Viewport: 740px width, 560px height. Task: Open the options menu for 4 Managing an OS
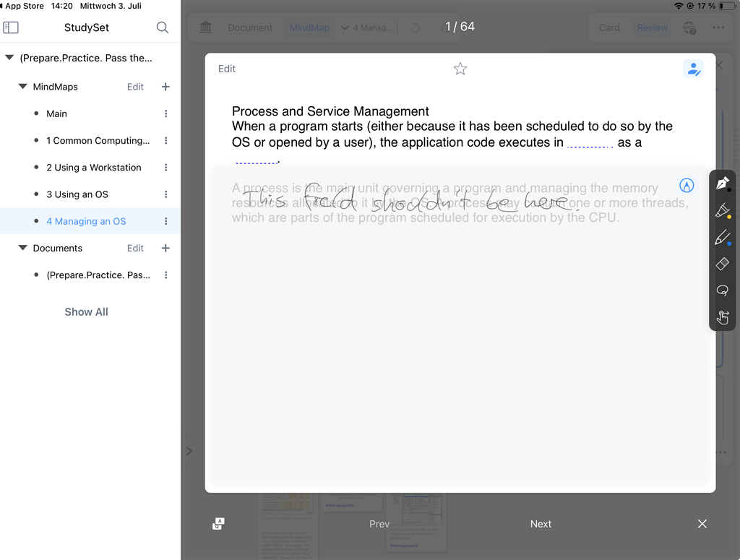click(x=165, y=221)
